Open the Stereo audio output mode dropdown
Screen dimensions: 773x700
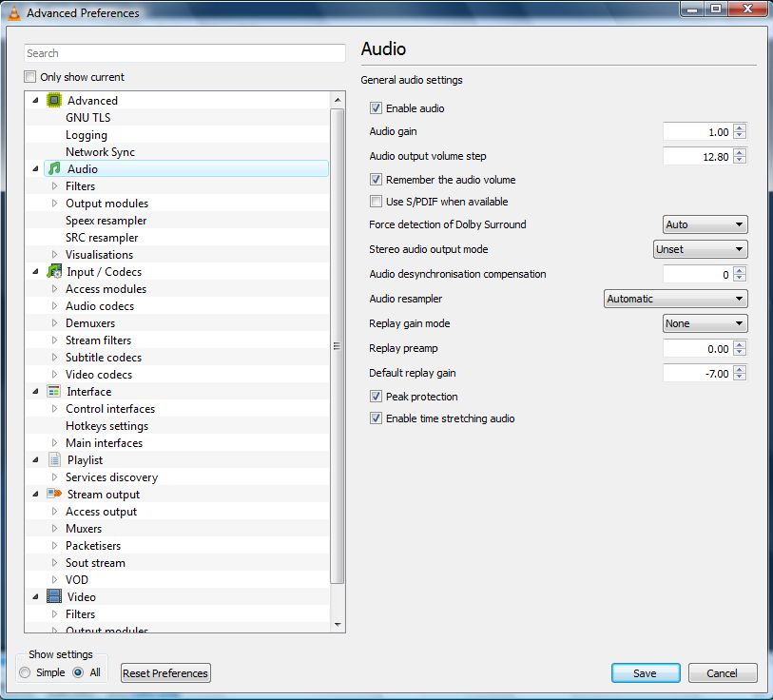coord(700,249)
